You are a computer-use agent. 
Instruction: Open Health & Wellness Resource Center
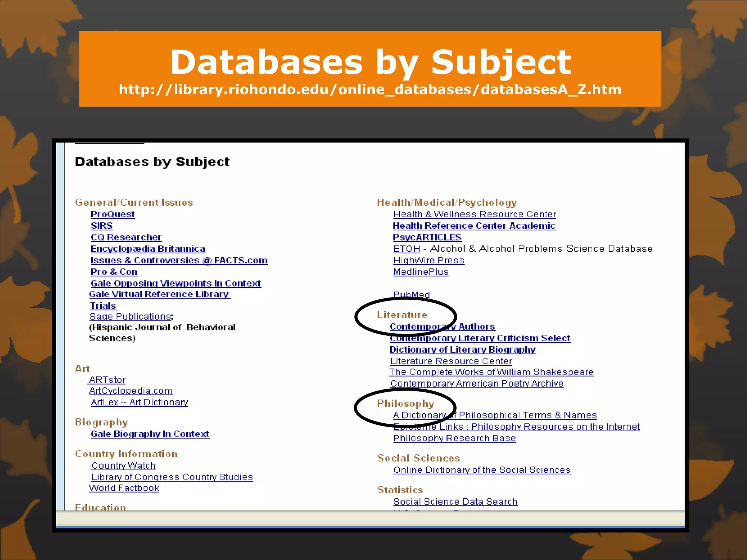(x=475, y=214)
